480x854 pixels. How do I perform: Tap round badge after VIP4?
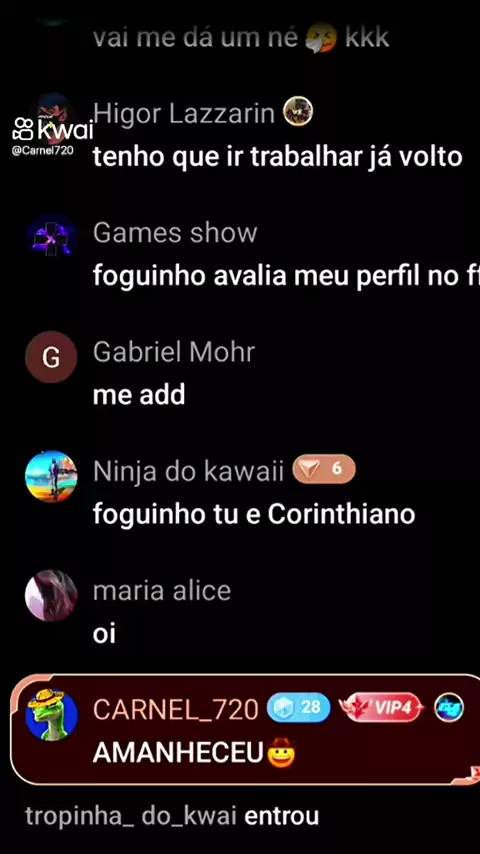click(x=449, y=708)
